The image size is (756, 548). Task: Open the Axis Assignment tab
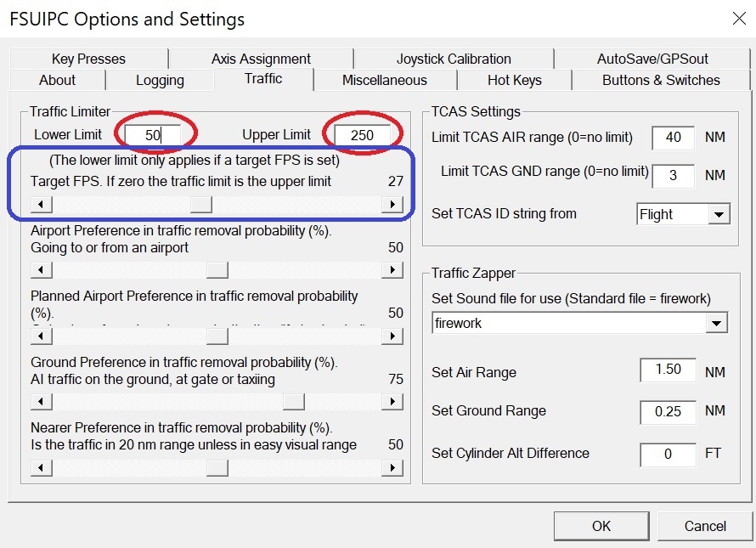tap(261, 59)
